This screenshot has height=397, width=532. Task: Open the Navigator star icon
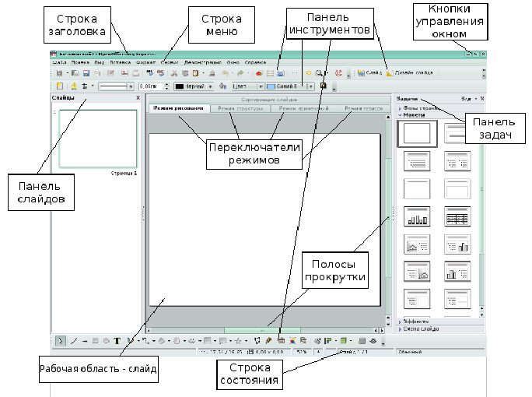click(309, 73)
